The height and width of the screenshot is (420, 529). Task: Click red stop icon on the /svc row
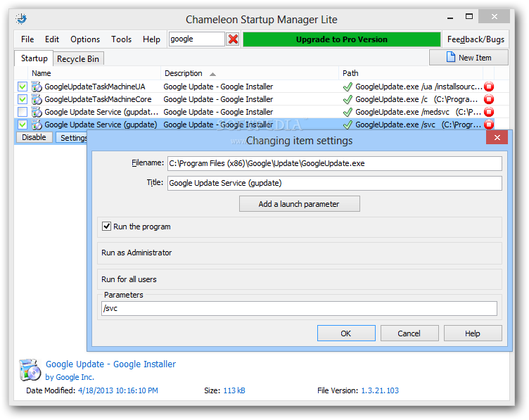click(x=489, y=125)
